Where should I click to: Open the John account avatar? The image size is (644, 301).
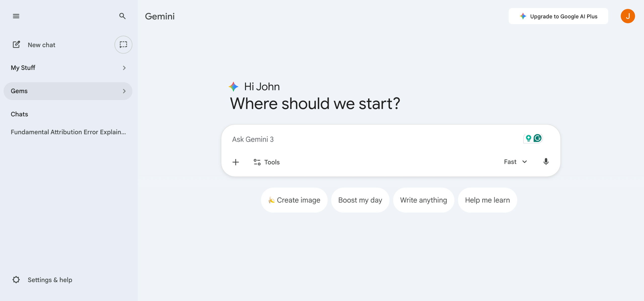tap(628, 16)
